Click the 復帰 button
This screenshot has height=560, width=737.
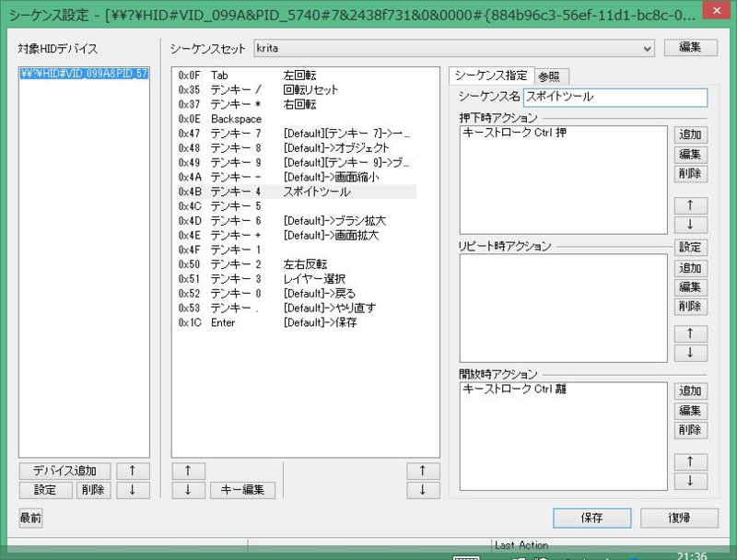pos(679,518)
